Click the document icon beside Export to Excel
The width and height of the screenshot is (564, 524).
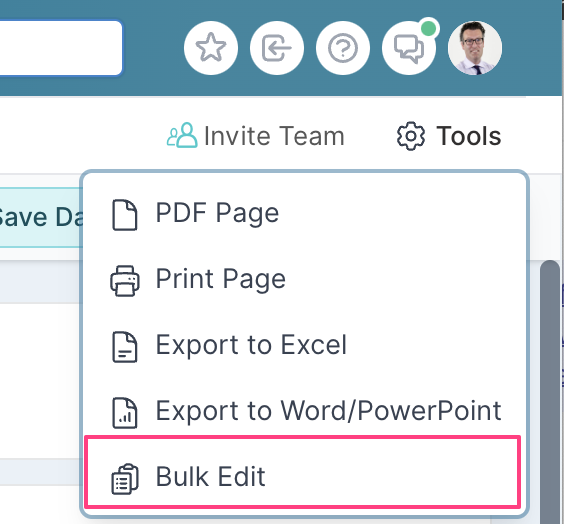[x=124, y=347]
